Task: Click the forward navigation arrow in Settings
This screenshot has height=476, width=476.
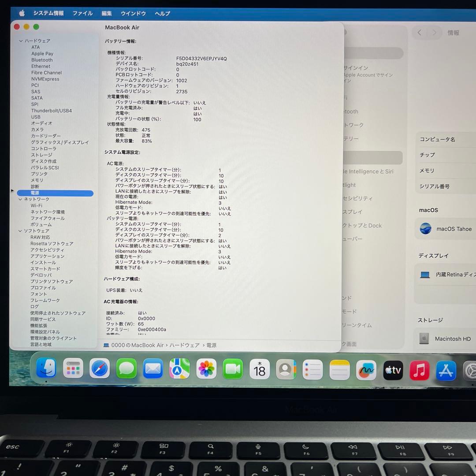Action: coord(434,33)
